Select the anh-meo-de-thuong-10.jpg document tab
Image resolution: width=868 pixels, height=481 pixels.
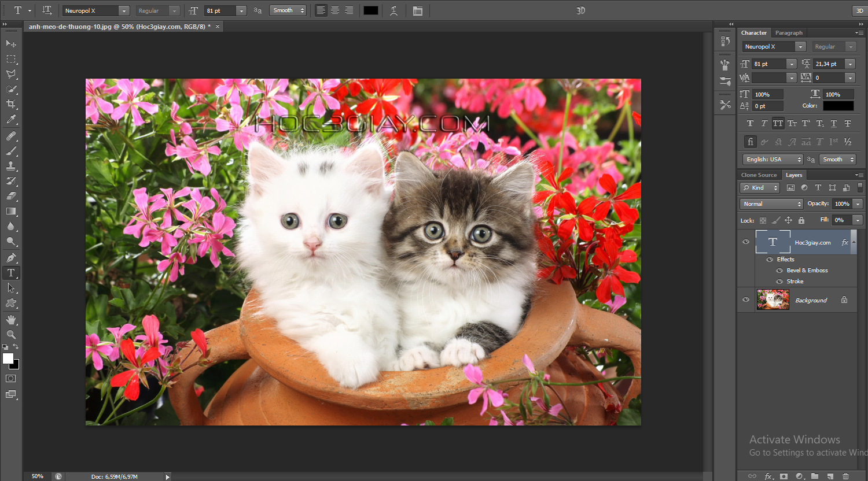point(120,27)
